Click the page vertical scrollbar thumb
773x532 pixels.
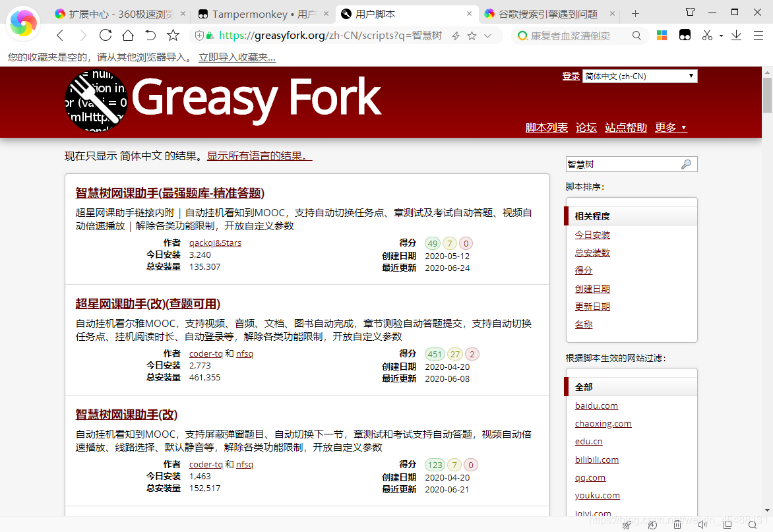(768, 95)
